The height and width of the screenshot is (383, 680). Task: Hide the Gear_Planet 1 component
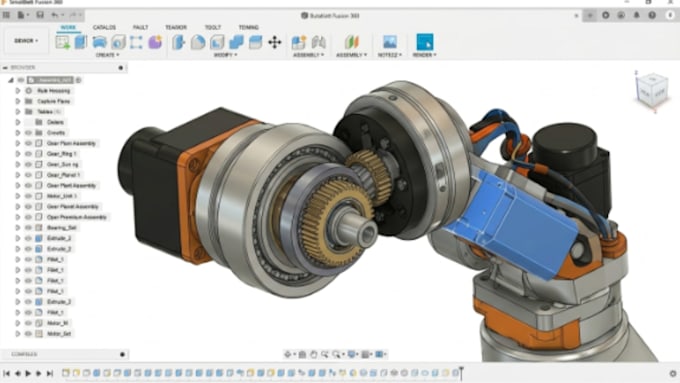pos(29,175)
